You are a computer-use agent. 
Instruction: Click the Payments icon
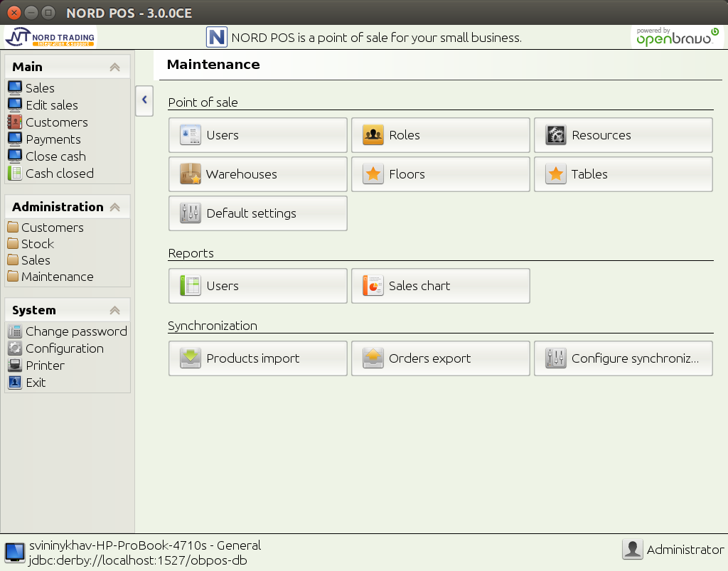16,139
